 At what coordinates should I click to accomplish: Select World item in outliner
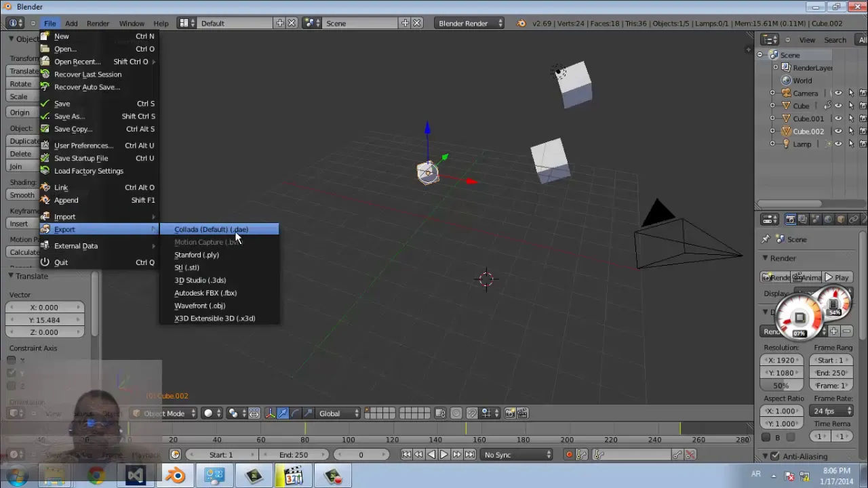tap(802, 81)
